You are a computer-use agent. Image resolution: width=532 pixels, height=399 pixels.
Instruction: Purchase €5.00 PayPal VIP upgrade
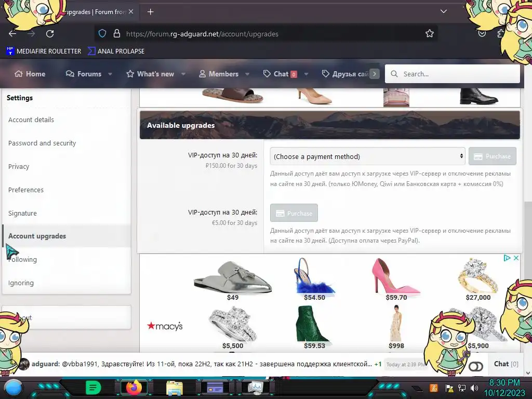click(x=294, y=213)
